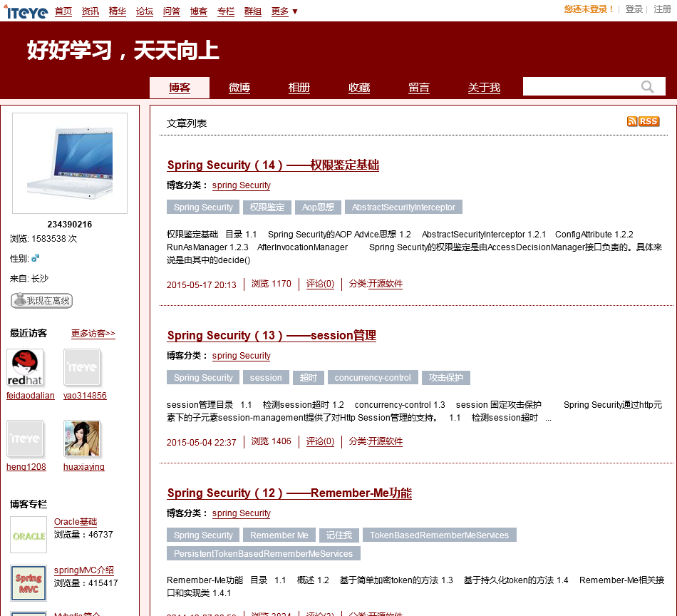Open 问答 in top navigation

coord(172,11)
